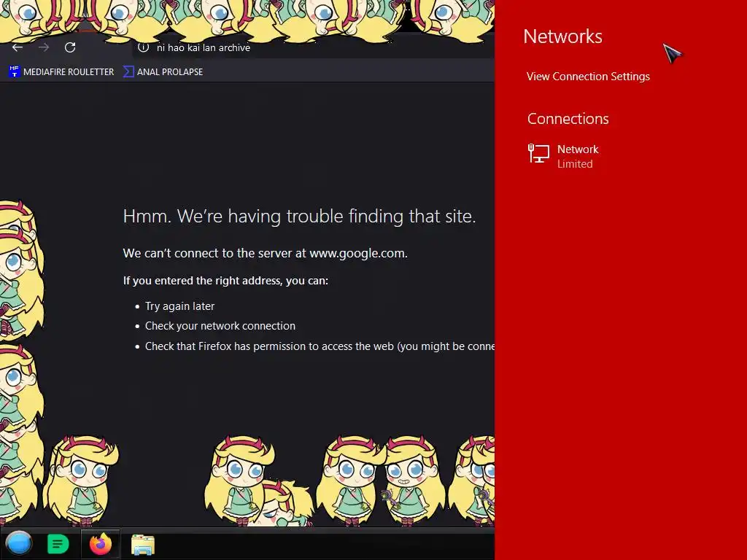
Task: Click the 'Try again later' bullet
Action: [179, 306]
